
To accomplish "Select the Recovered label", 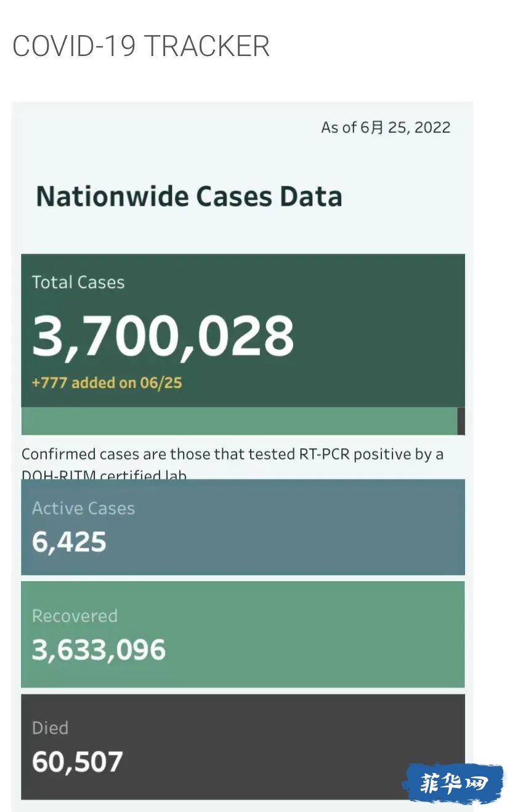I will coord(75,616).
